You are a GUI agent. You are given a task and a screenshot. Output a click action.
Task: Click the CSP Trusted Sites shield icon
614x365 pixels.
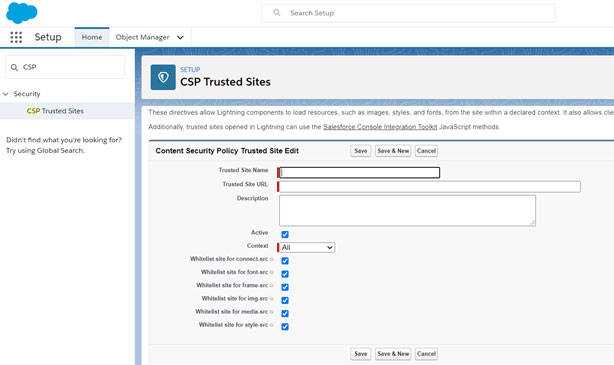pyautogui.click(x=163, y=77)
